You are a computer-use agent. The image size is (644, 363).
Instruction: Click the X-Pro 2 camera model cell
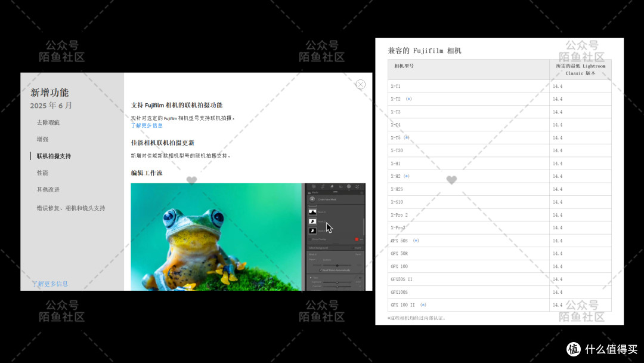(469, 215)
